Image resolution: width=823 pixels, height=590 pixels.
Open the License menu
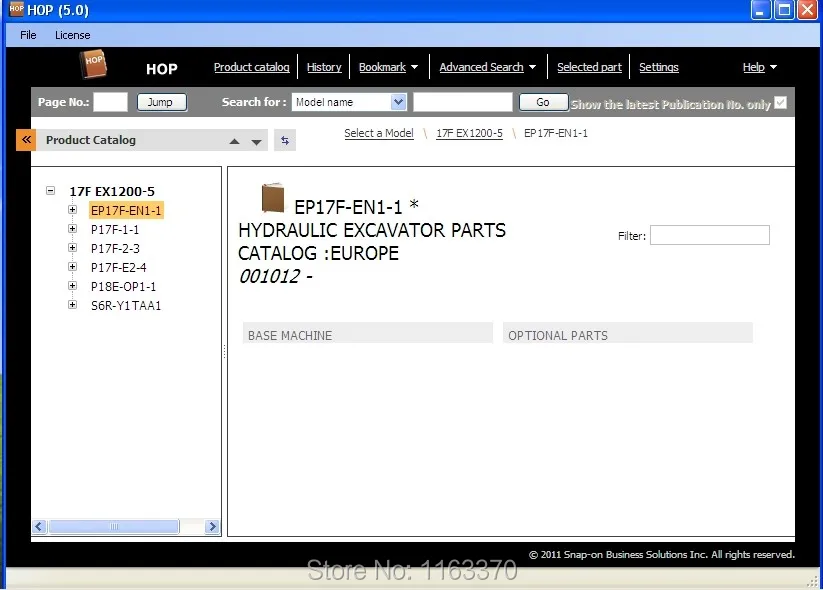[72, 35]
